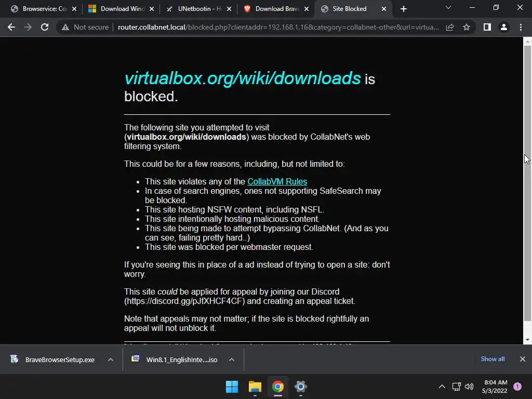The image size is (532, 399).
Task: Close the Download Brave tab
Action: pyautogui.click(x=307, y=9)
